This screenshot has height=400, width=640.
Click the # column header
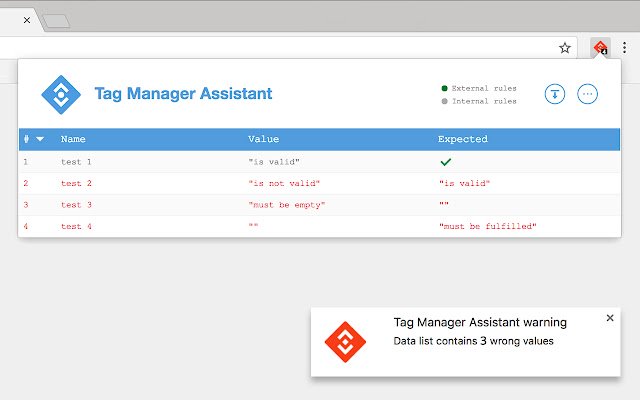(x=27, y=139)
